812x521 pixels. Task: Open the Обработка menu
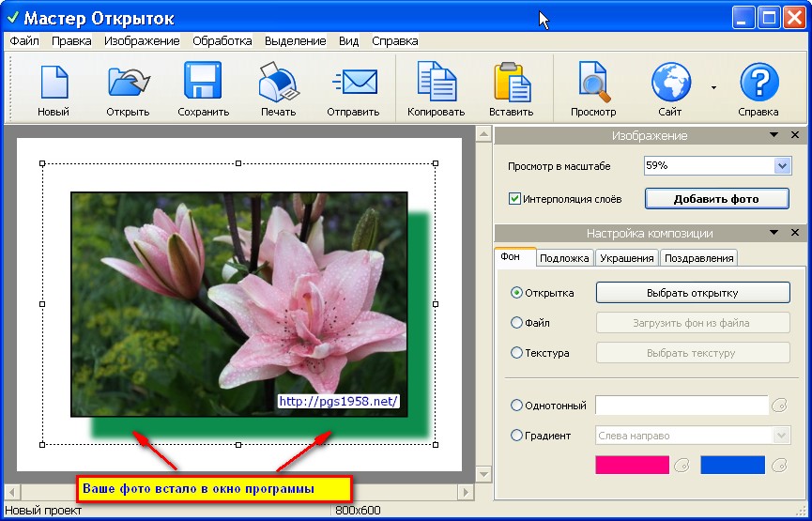pyautogui.click(x=222, y=41)
